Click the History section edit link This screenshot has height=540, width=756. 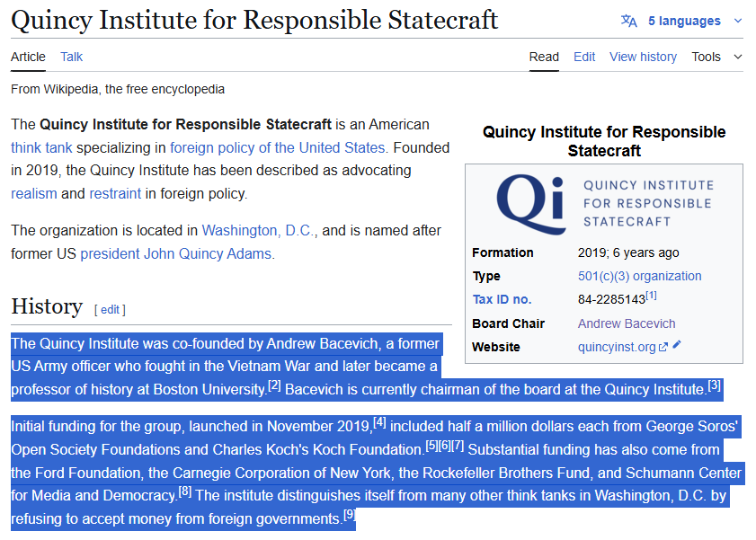click(x=110, y=310)
